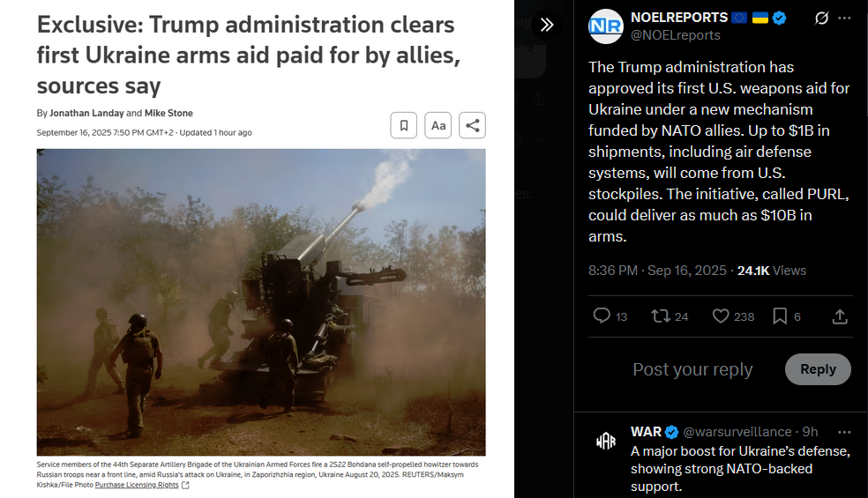Open more options on WAR reply
This screenshot has height=498, width=868.
[x=844, y=432]
